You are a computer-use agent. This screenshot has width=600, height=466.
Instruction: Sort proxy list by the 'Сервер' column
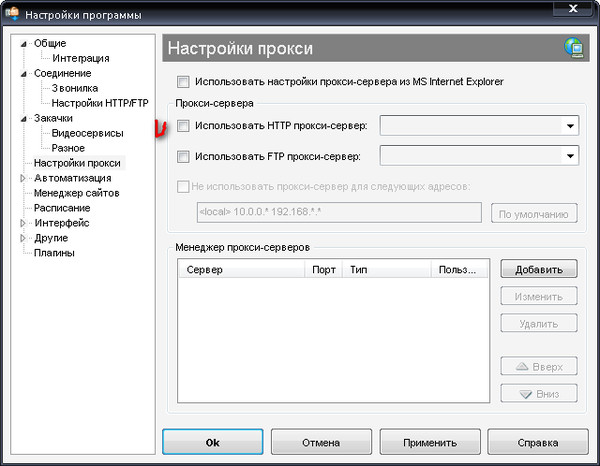coord(241,269)
